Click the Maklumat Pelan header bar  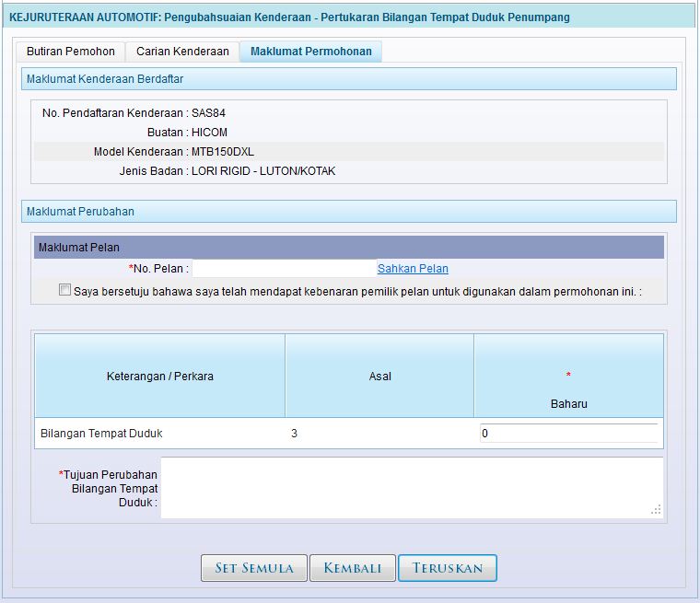349,248
